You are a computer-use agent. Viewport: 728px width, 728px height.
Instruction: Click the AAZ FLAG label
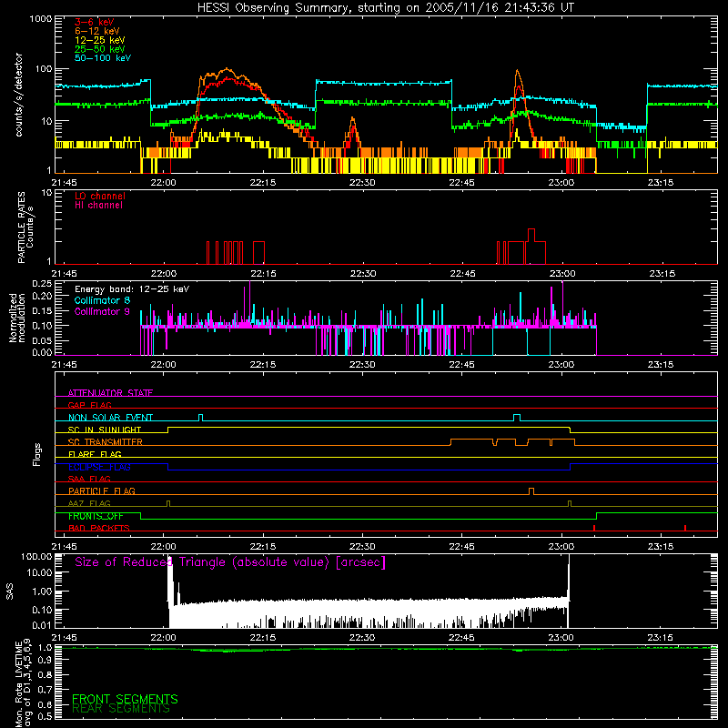pos(89,503)
